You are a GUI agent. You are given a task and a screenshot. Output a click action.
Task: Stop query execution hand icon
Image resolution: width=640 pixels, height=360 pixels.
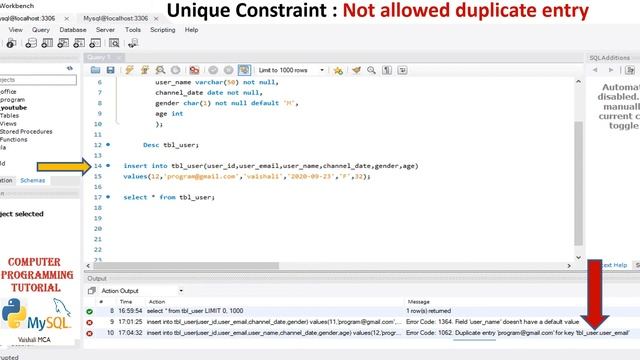[x=176, y=70]
